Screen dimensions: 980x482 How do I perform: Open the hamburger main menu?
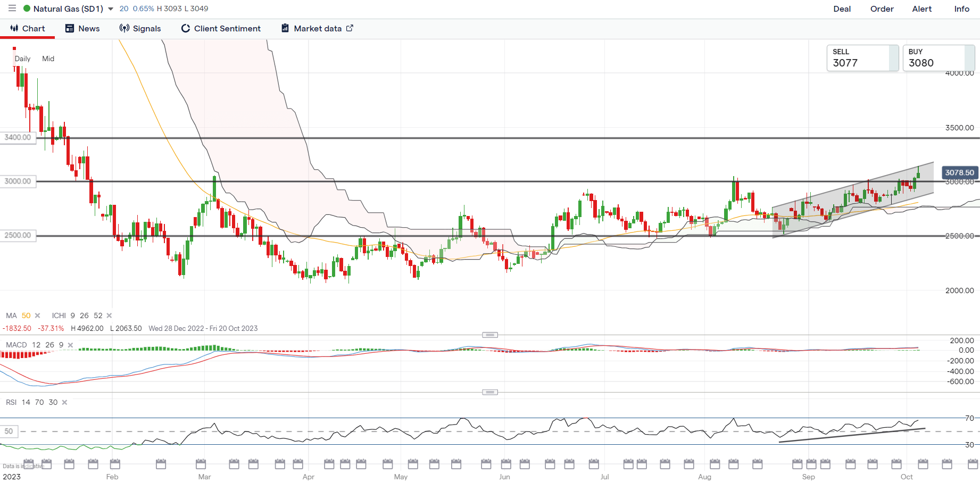point(12,9)
